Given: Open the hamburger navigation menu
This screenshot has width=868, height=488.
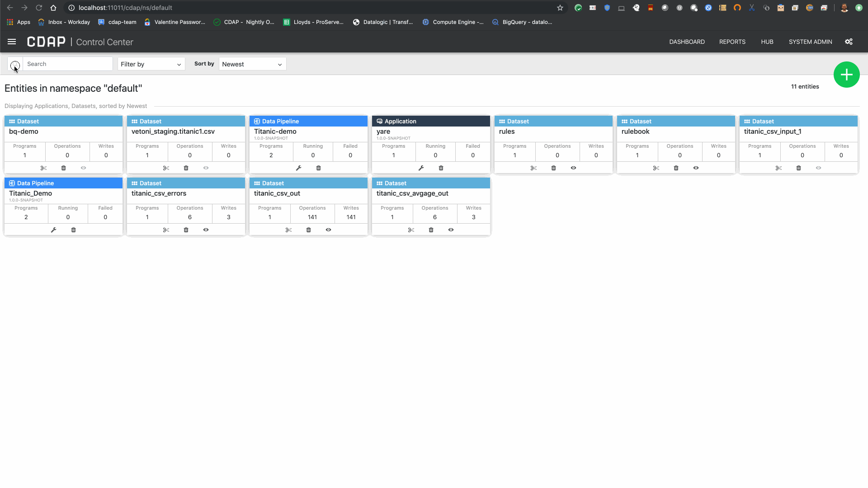Looking at the screenshot, I should pos(12,42).
